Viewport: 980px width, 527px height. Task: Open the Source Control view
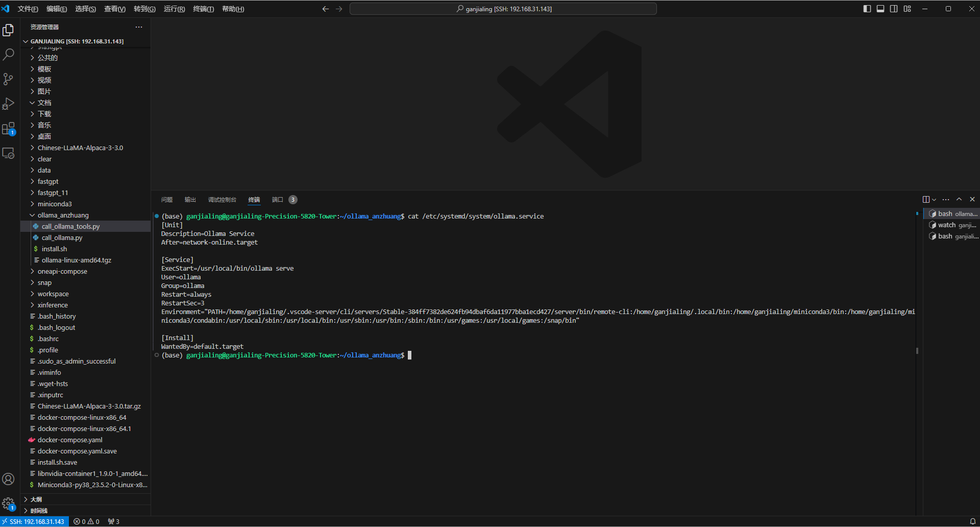(8, 79)
